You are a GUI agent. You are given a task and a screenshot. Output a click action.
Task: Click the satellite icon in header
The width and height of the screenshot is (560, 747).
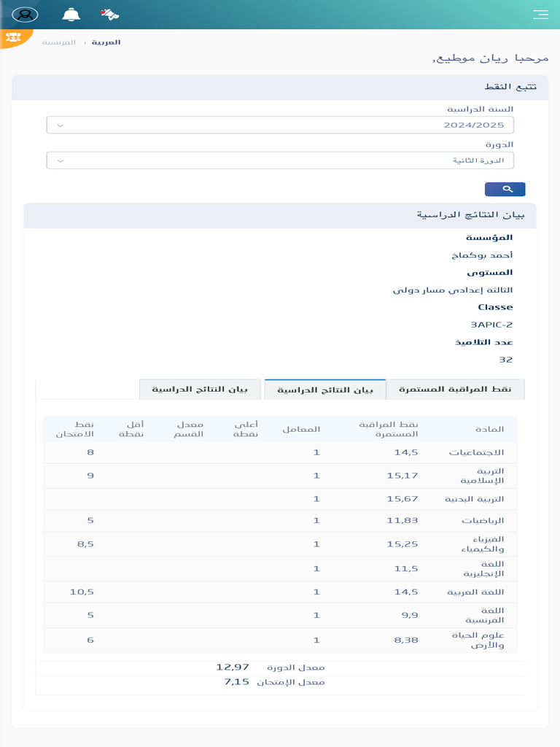[110, 15]
